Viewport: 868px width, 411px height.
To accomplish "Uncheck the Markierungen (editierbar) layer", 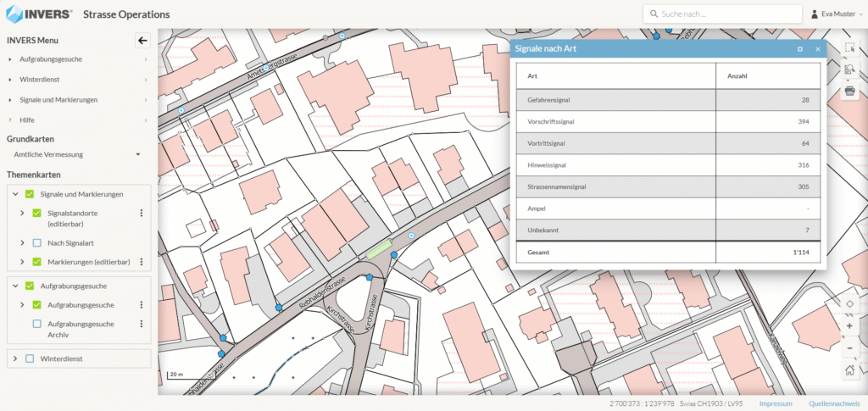I will click(x=36, y=262).
